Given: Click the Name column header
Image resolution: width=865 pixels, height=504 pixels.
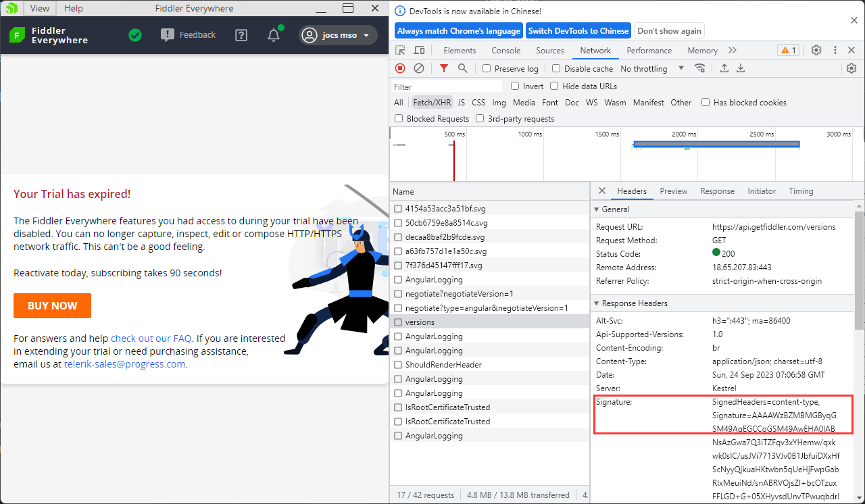Looking at the screenshot, I should [490, 192].
